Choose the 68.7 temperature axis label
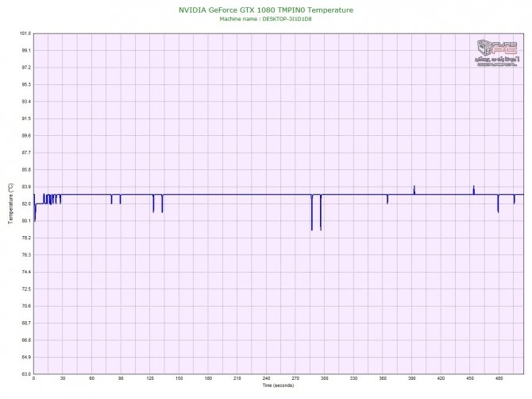 click(25, 323)
